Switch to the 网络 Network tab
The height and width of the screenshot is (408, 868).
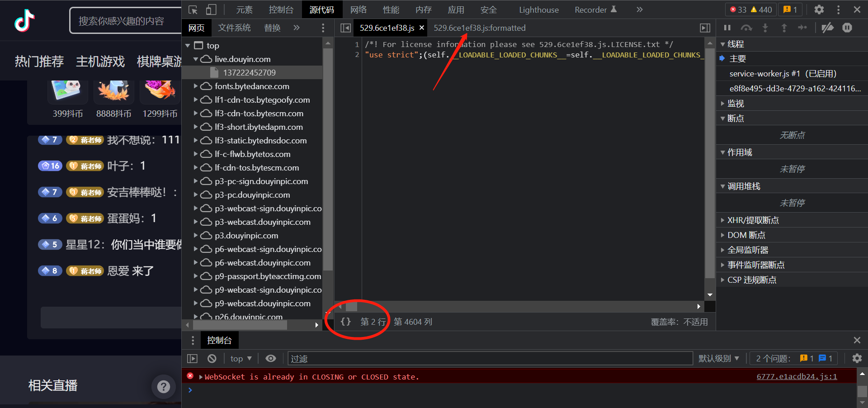pyautogui.click(x=359, y=9)
